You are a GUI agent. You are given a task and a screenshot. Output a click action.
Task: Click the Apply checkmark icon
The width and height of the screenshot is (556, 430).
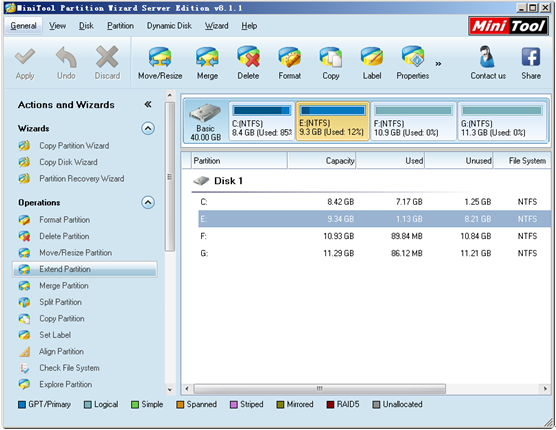click(25, 57)
